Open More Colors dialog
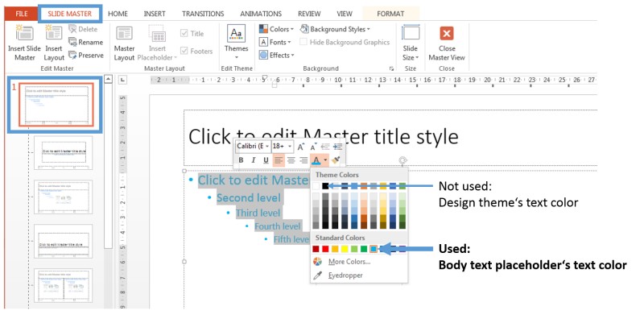Image resolution: width=644 pixels, height=319 pixels. tap(349, 262)
